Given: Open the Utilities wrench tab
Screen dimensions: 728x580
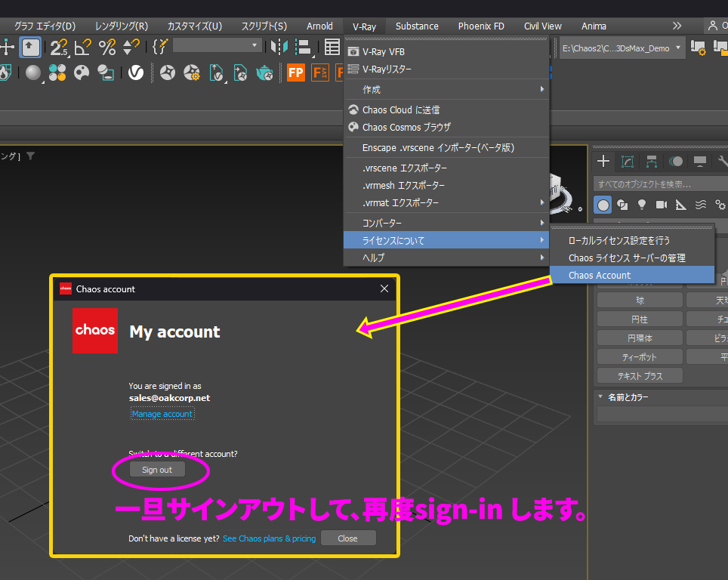Looking at the screenshot, I should click(x=722, y=160).
